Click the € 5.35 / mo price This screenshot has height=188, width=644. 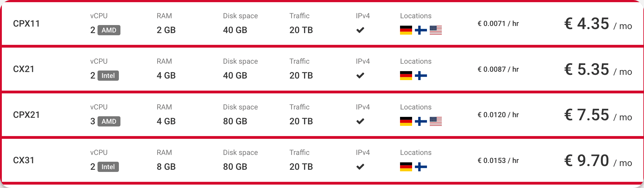(598, 69)
